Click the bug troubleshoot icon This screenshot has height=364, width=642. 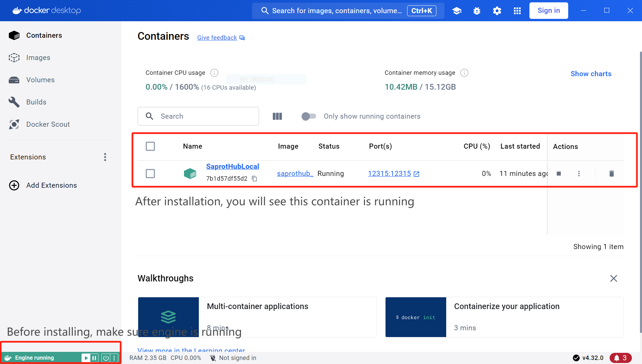477,11
